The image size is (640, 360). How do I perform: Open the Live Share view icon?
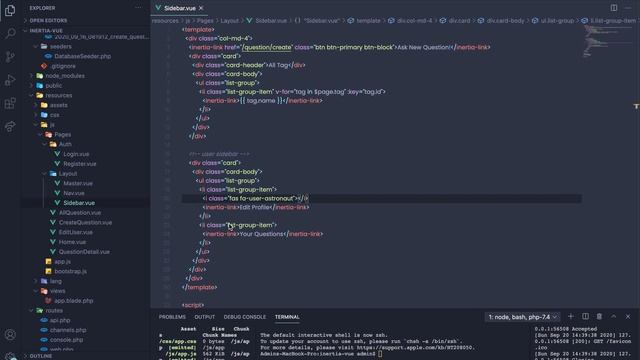pyautogui.click(x=10, y=126)
